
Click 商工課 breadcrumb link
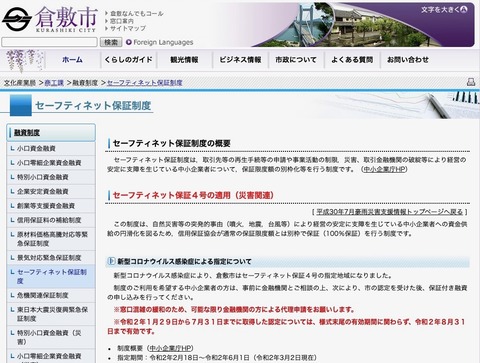54,83
